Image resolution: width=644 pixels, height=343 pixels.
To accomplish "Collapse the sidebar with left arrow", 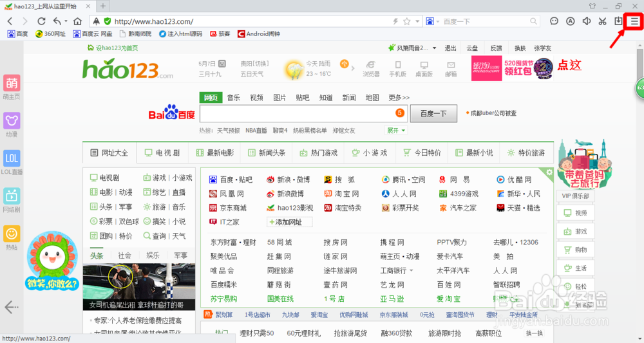I will tap(11, 306).
